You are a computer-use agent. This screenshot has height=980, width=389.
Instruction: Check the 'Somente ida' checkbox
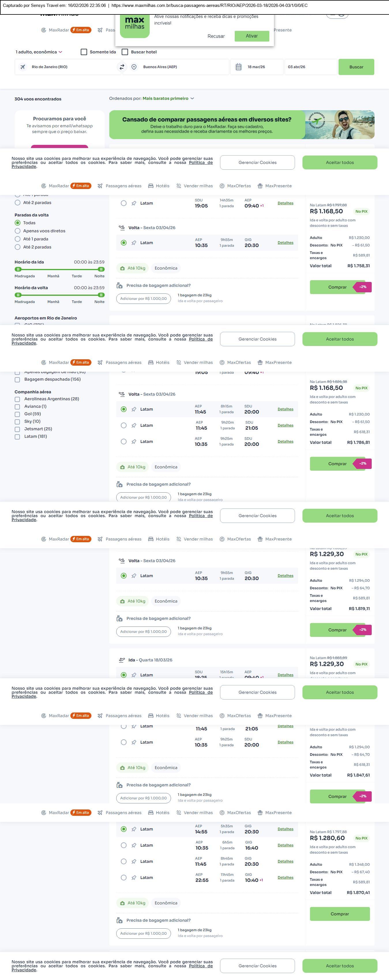(84, 52)
